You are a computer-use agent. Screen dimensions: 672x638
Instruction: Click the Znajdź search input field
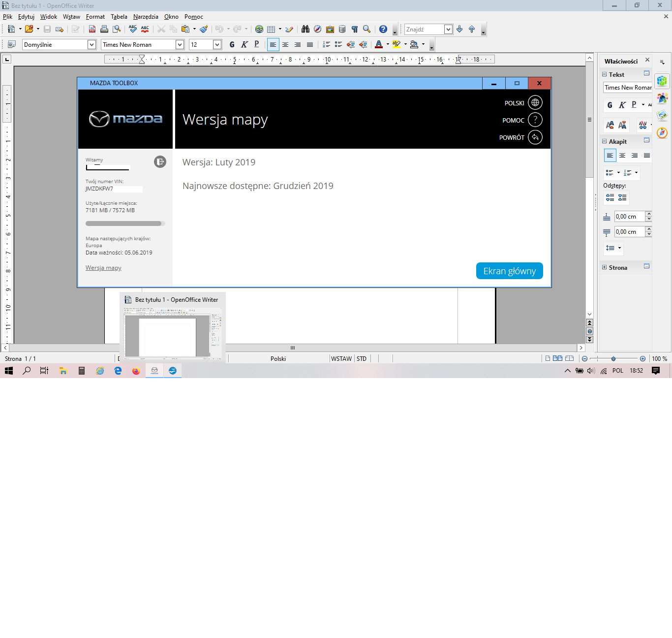point(425,29)
